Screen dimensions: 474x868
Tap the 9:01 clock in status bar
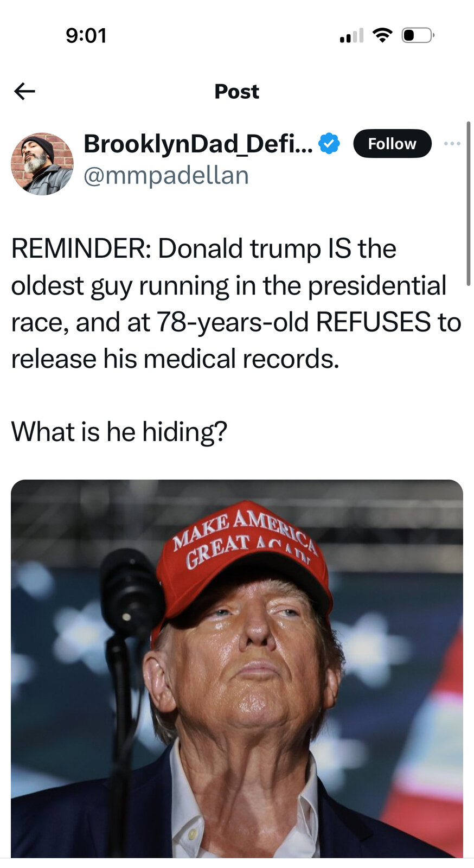click(86, 36)
